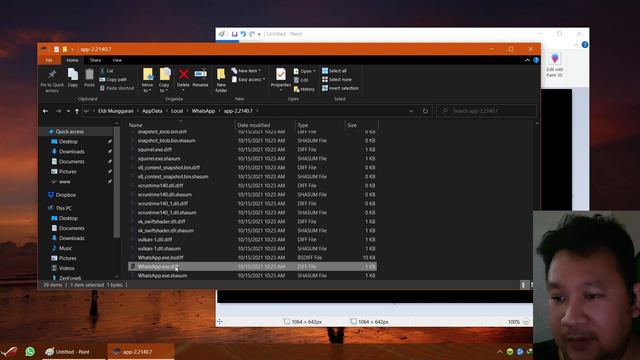Open Videos under This PC
This screenshot has height=360, width=640.
coord(63,268)
